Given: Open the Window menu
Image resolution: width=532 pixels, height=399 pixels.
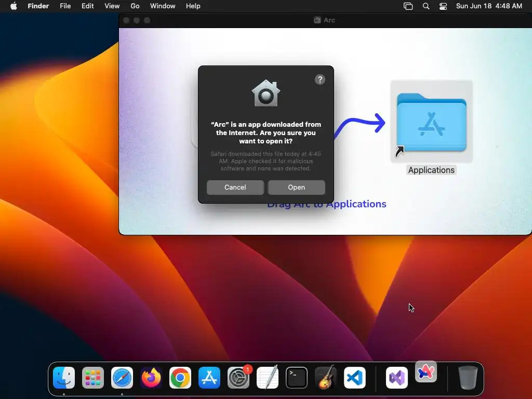Looking at the screenshot, I should tap(163, 6).
